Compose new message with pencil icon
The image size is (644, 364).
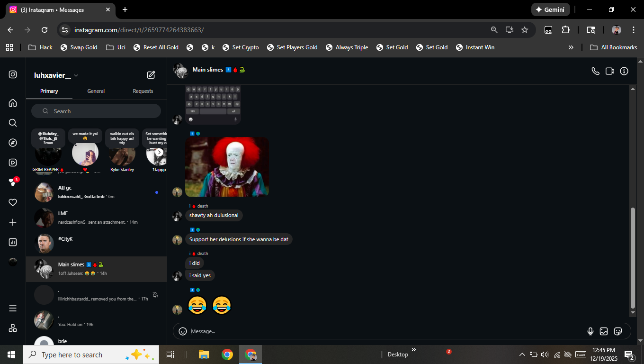[x=151, y=75]
